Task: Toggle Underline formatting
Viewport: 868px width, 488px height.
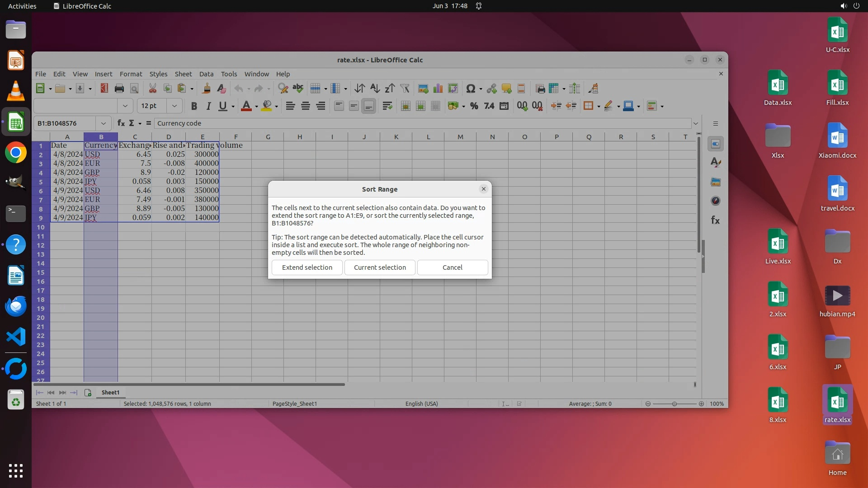Action: point(222,106)
